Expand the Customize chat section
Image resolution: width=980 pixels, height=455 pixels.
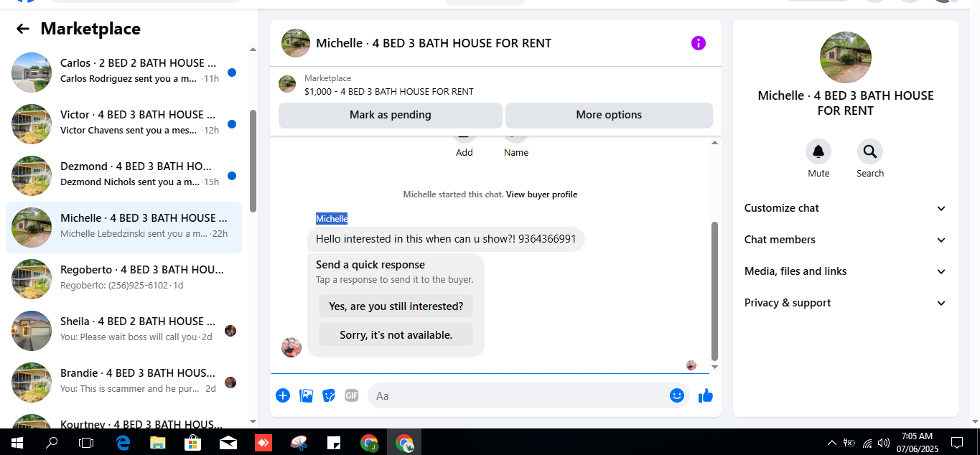[x=846, y=208]
